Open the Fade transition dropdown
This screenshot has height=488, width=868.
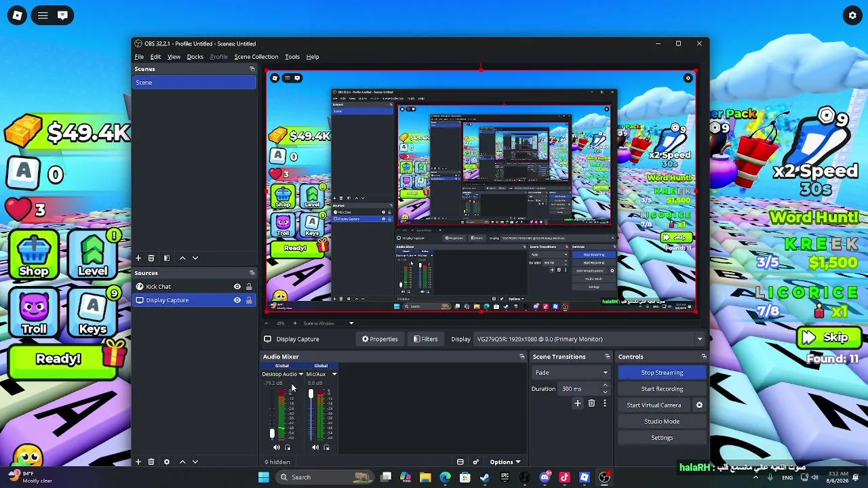click(571, 373)
